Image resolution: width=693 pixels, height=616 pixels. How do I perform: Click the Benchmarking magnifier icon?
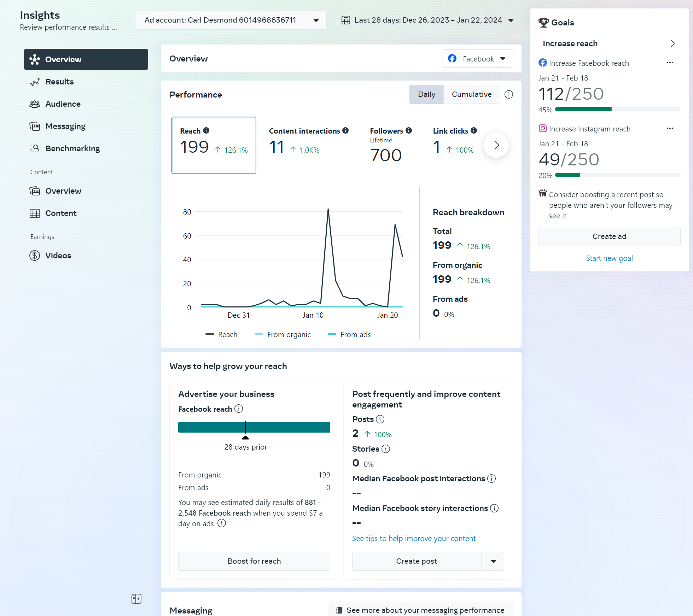point(35,148)
